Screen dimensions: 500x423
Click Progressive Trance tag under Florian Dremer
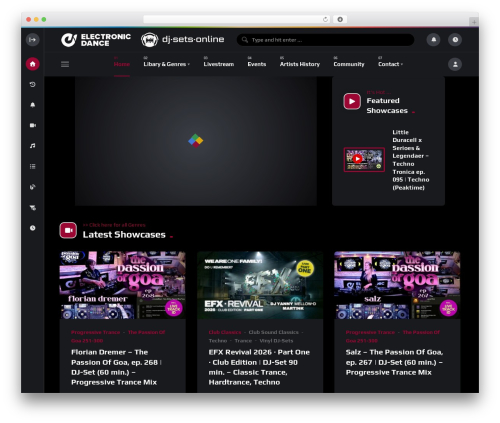point(95,332)
